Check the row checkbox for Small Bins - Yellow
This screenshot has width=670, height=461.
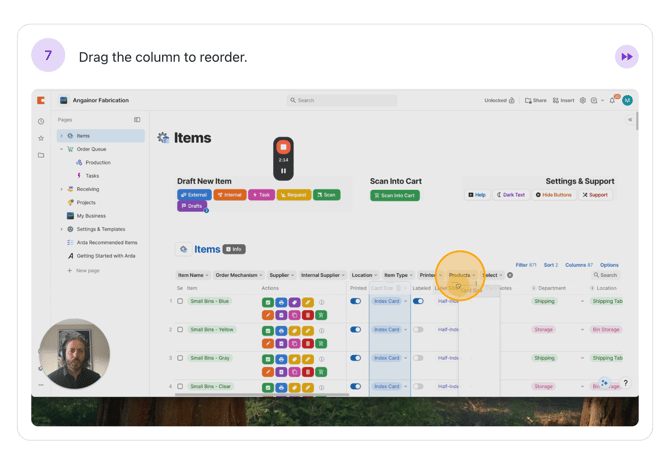coord(180,329)
